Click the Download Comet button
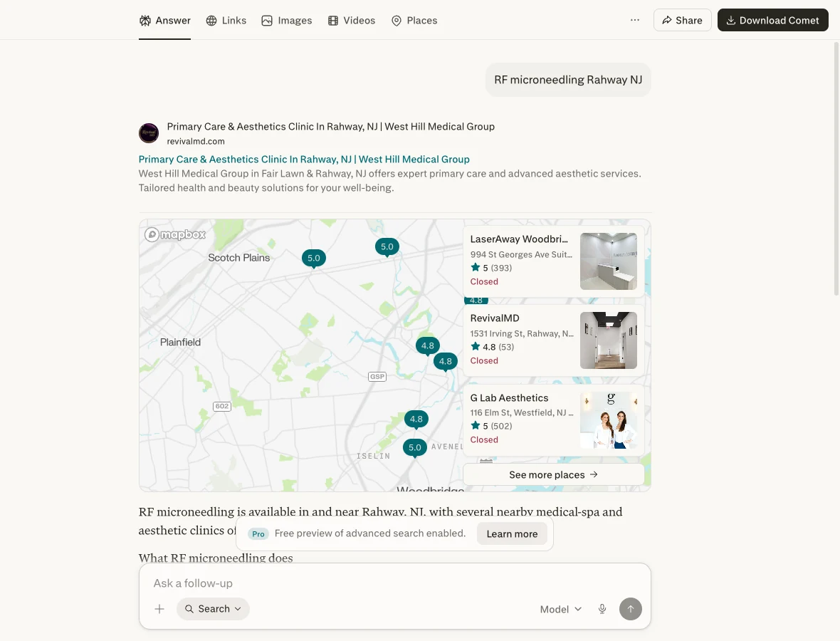Screen dimensions: 840x641 (772, 20)
